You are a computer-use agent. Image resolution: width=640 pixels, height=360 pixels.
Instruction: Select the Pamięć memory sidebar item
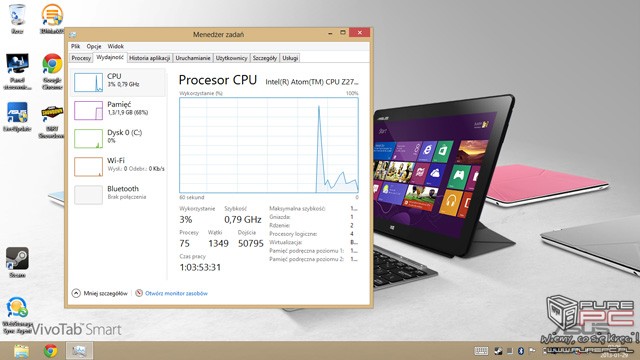click(118, 110)
